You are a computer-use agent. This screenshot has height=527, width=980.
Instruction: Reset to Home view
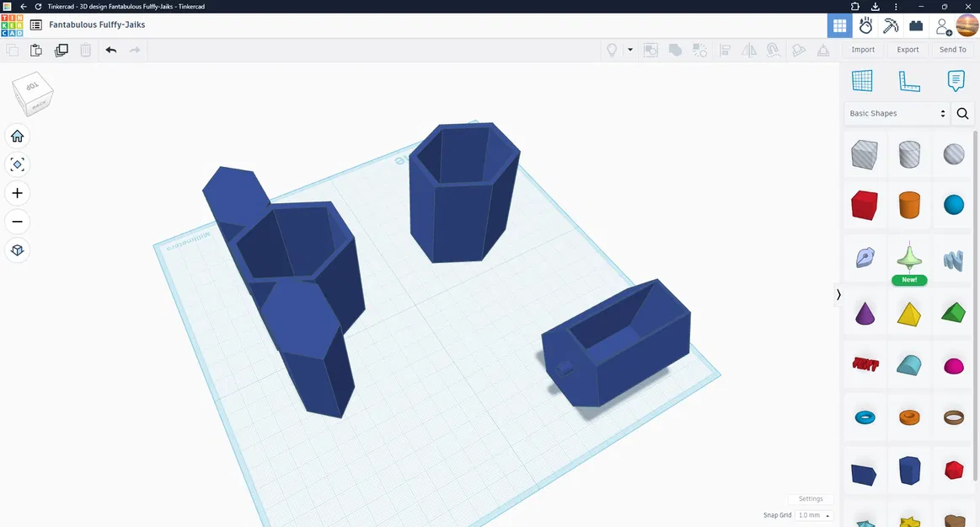(x=18, y=137)
